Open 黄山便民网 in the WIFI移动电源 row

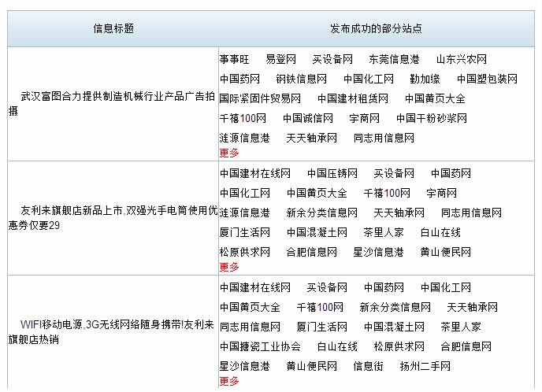point(311,366)
